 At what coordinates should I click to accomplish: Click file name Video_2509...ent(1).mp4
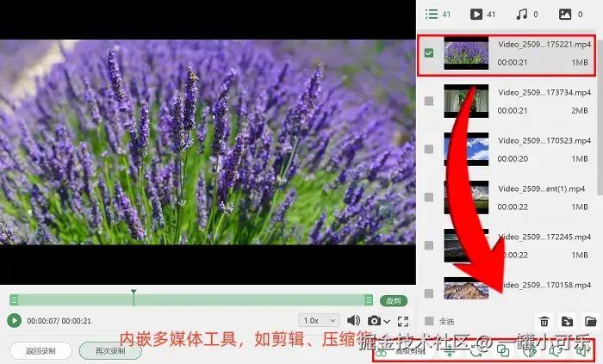[x=542, y=189]
